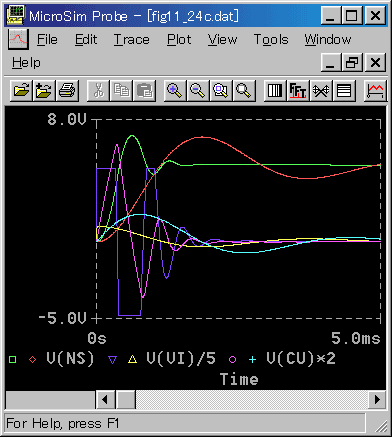Open the Plot menu
Screen dimensions: 392x437
click(x=179, y=40)
